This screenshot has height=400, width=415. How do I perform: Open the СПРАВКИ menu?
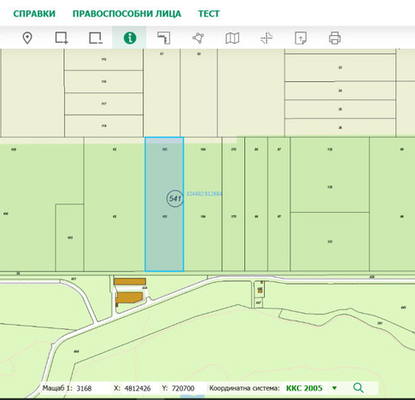pos(34,14)
